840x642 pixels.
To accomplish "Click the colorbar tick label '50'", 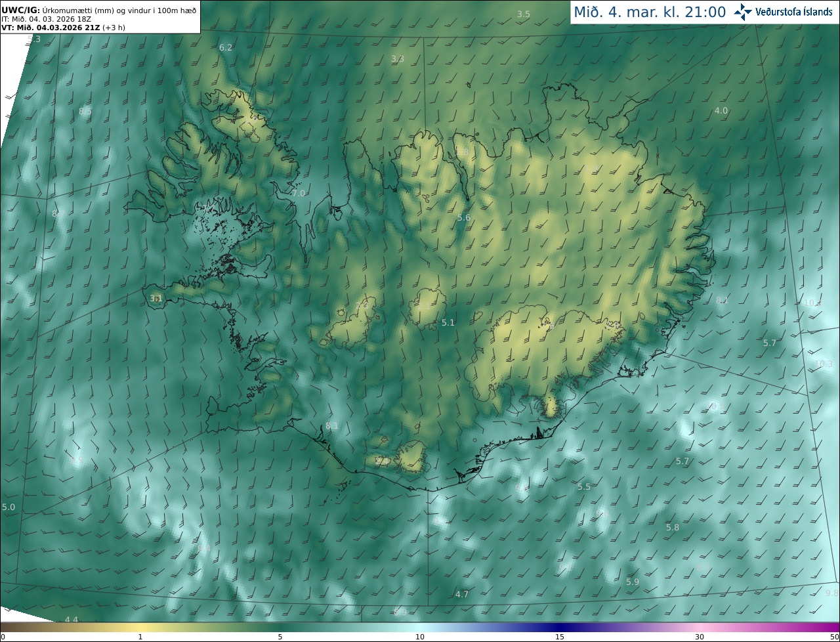I will (834, 637).
